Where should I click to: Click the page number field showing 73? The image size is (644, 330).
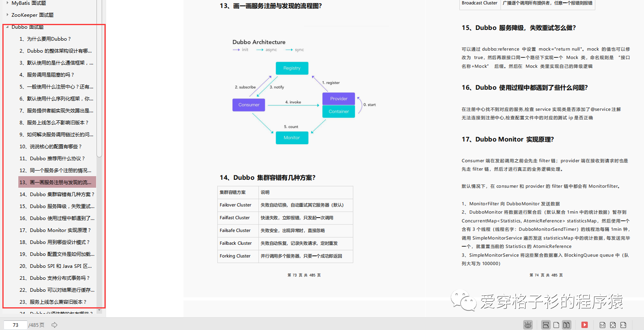[16, 325]
